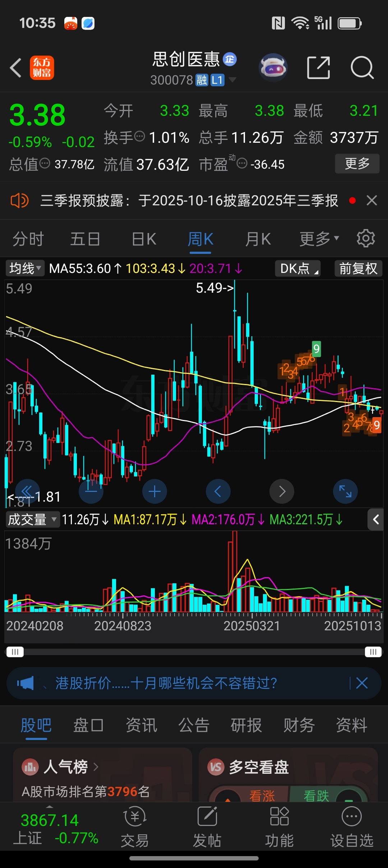Viewport: 388px width, 868px height.
Task: Open the search magnifier
Action: point(362,67)
